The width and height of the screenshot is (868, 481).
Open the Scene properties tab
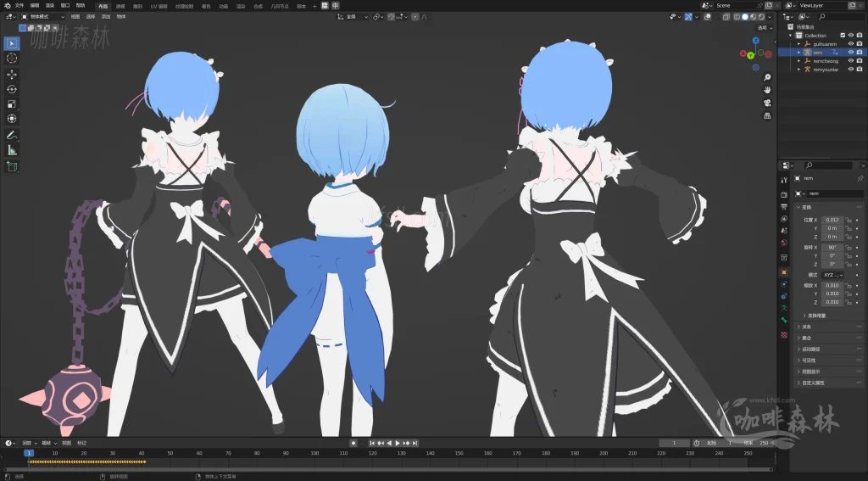coord(784,231)
